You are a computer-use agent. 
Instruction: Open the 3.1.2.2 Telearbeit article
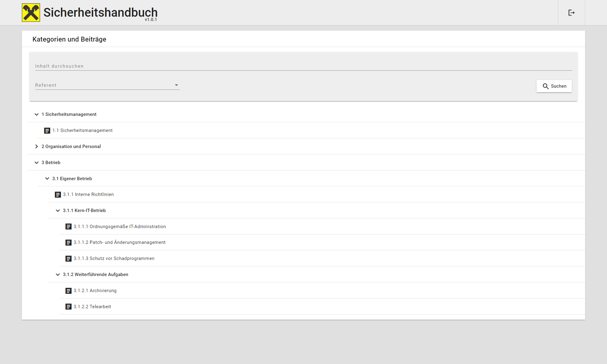pyautogui.click(x=92, y=307)
